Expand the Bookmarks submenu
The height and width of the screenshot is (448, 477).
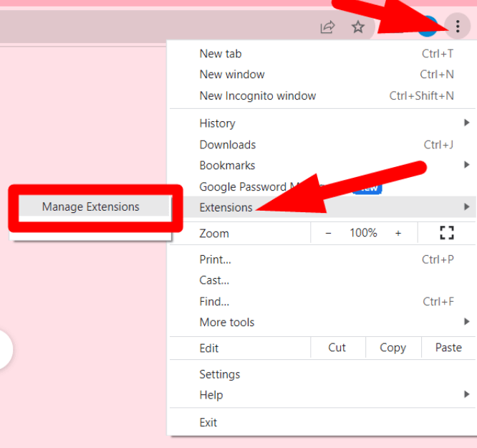point(227,166)
